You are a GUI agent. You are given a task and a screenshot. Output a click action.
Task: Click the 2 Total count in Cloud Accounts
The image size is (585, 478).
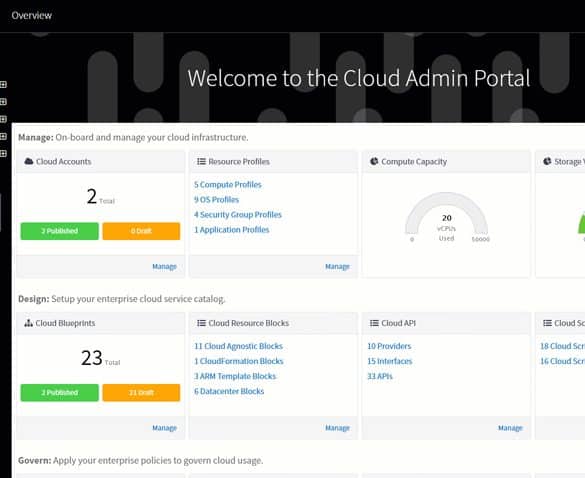(x=100, y=197)
